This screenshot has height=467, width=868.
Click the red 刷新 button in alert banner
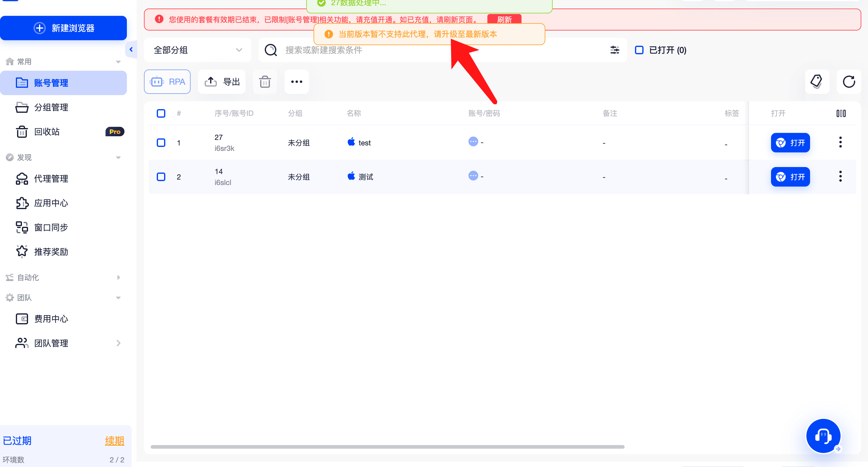[504, 19]
